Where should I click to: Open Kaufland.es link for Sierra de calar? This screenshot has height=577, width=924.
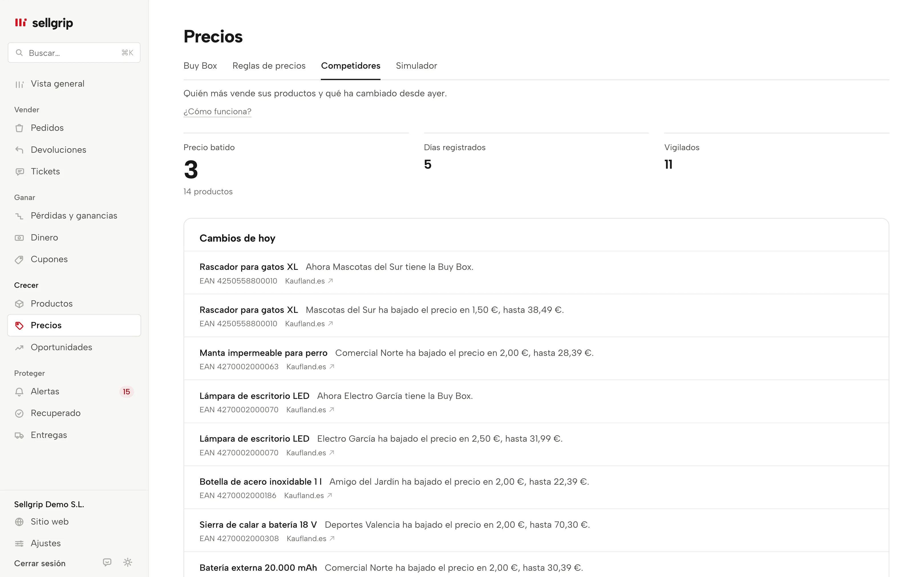[x=310, y=539]
